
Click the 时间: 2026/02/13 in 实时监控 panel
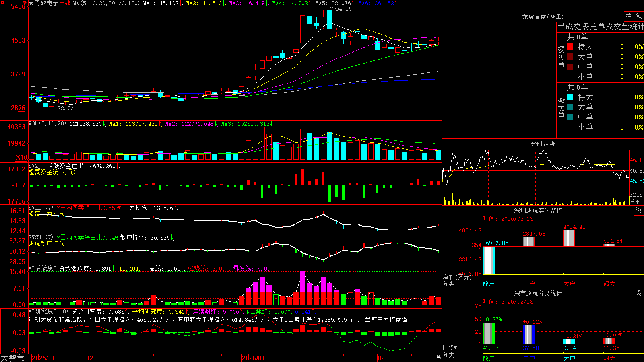tap(508, 219)
